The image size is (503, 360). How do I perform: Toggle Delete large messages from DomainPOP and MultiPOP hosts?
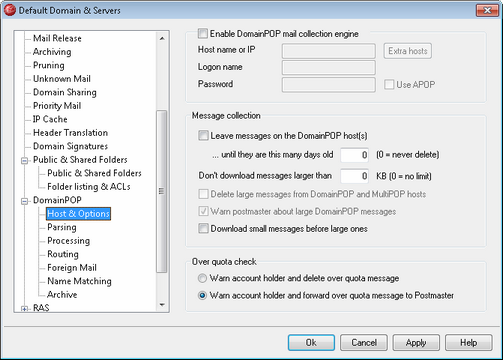(x=203, y=194)
